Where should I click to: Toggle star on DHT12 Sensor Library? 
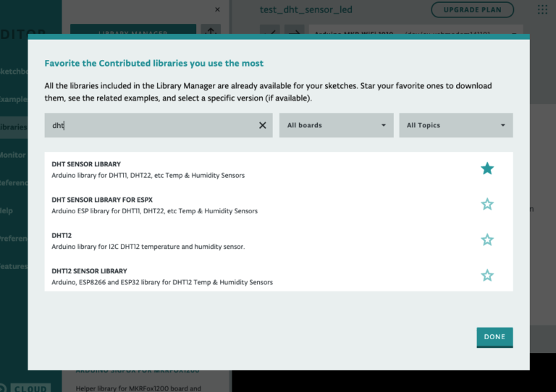point(487,276)
